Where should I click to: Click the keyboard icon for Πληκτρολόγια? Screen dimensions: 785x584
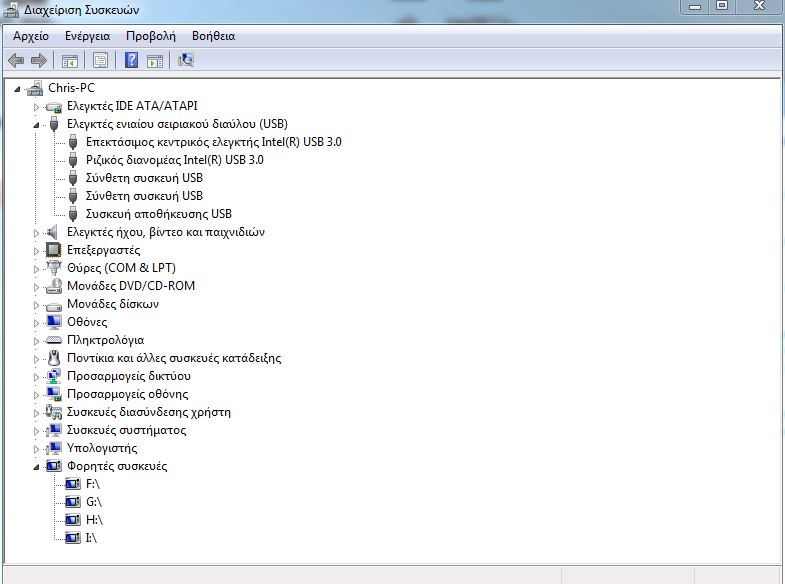[54, 340]
